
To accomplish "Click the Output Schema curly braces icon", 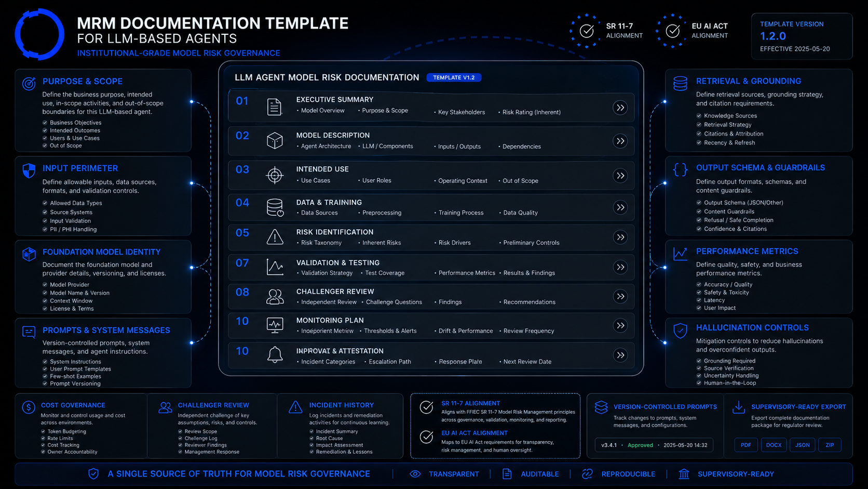I will [680, 169].
